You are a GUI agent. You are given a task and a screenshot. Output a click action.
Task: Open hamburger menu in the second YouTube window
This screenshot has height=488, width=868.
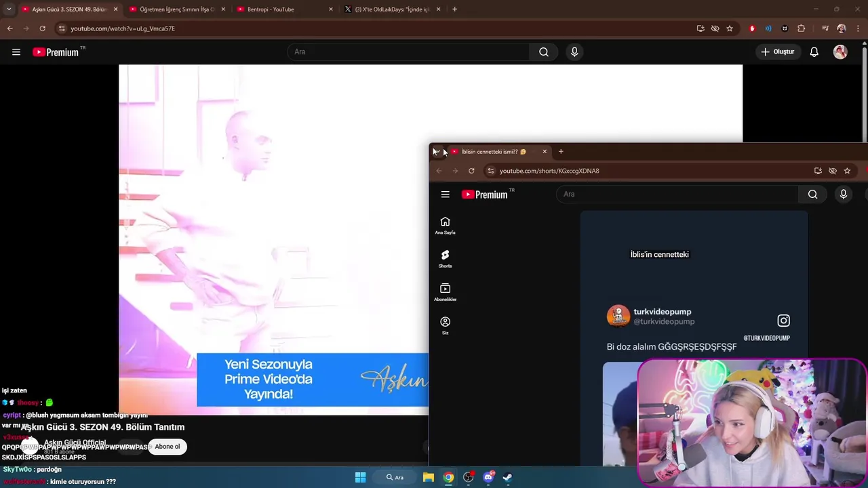[x=445, y=195]
